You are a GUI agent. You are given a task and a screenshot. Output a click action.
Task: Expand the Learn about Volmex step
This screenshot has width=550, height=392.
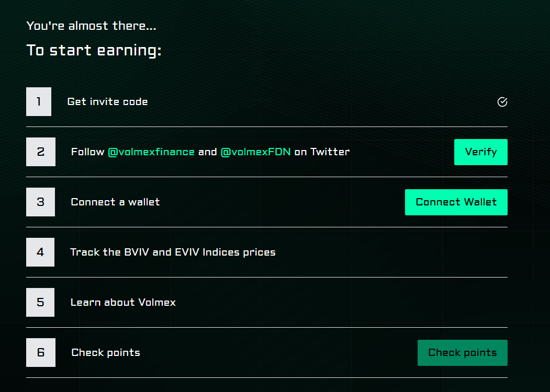(x=123, y=302)
